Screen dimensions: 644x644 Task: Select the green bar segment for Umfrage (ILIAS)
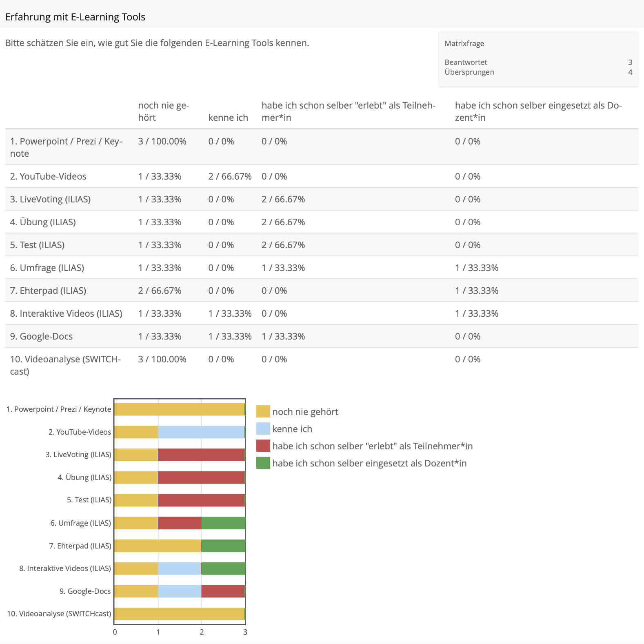(223, 523)
